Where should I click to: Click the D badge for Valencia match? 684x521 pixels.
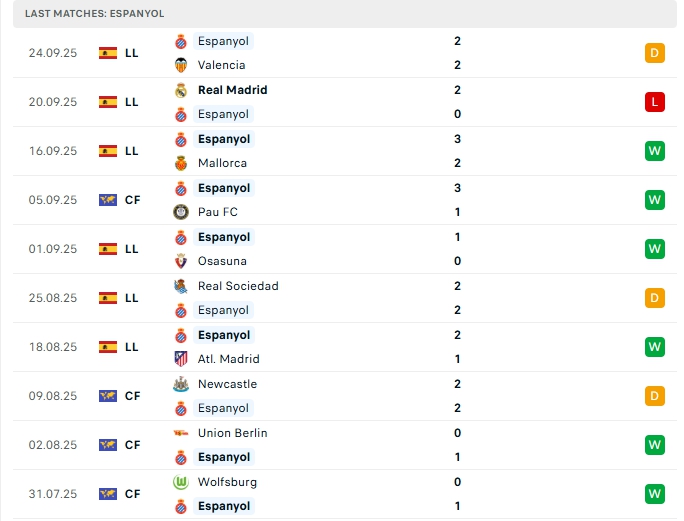[x=655, y=53]
